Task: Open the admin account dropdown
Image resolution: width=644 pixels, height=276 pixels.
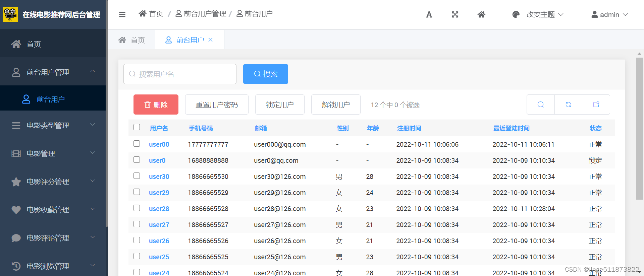Action: point(609,14)
